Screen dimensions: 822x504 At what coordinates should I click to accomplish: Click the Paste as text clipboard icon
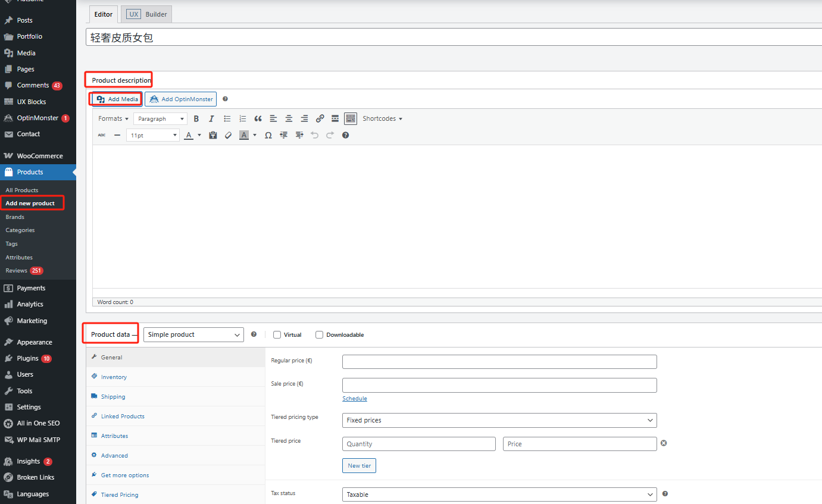coord(213,136)
